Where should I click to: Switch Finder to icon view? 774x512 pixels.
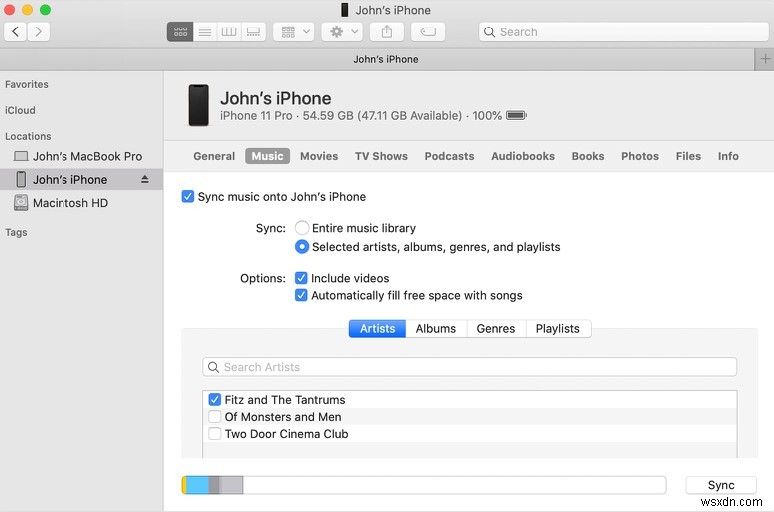[x=180, y=32]
